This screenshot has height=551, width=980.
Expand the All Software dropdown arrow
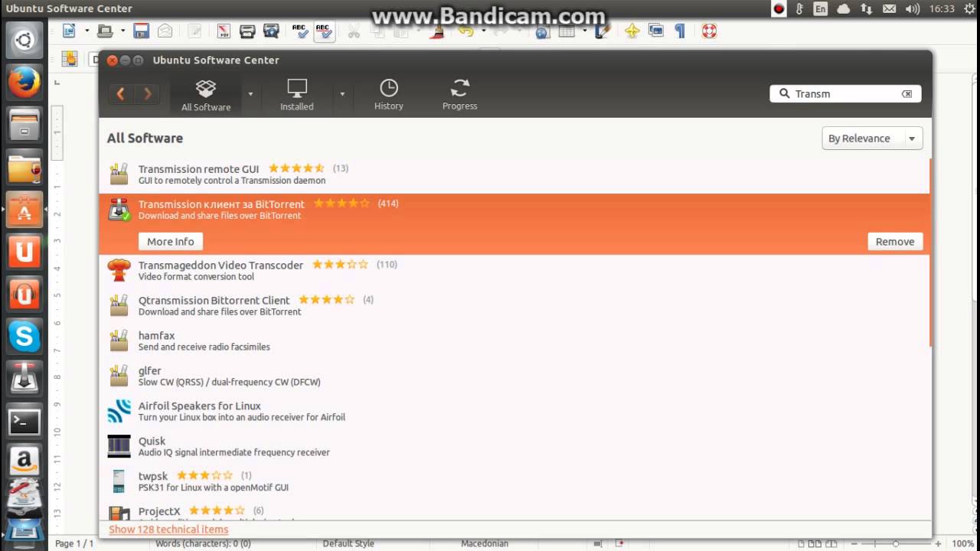[250, 94]
